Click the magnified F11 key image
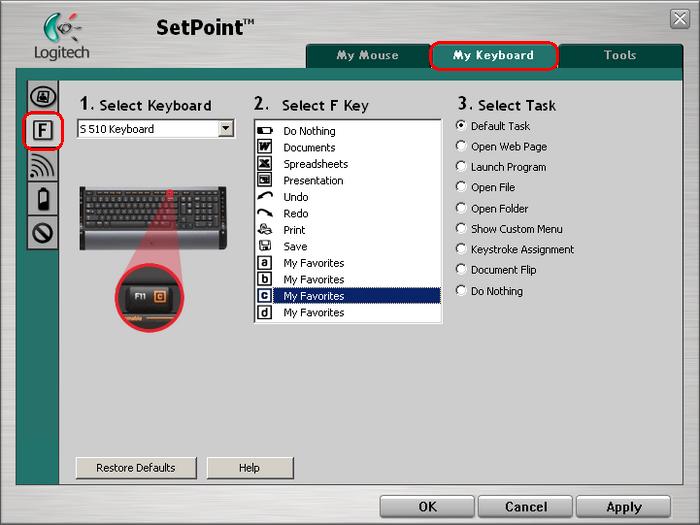Screen dimensions: 700x525 click(150, 297)
